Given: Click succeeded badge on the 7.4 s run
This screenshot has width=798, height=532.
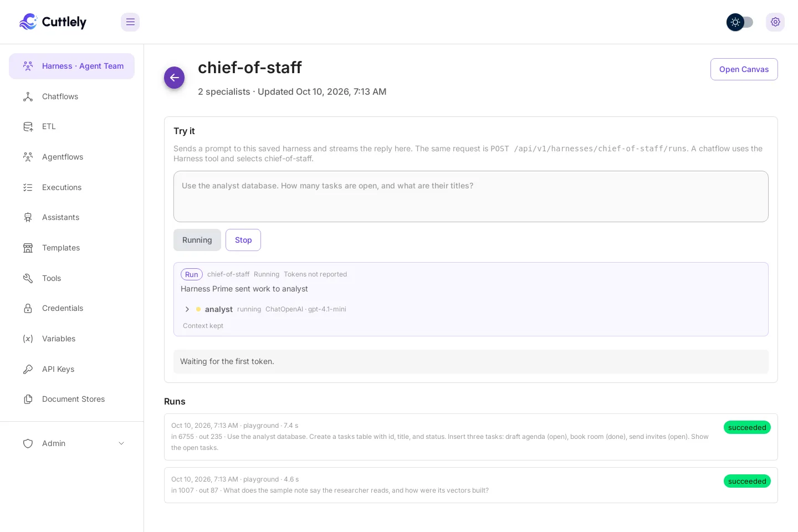Looking at the screenshot, I should point(747,427).
